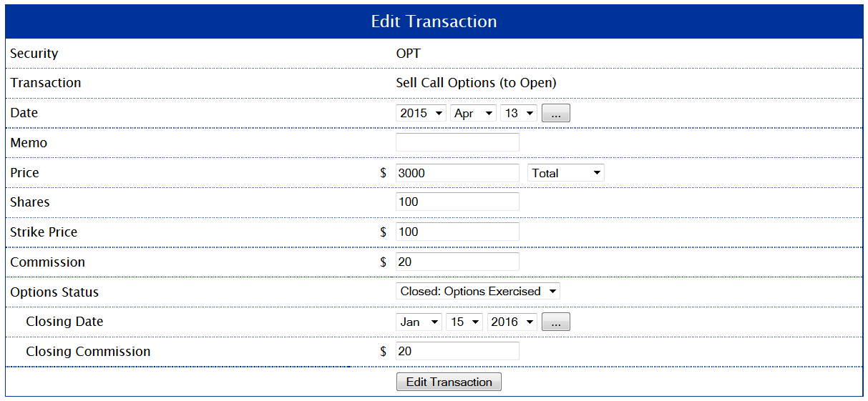Focus the Commission field containing 20
This screenshot has height=401, width=868.
pyautogui.click(x=457, y=262)
